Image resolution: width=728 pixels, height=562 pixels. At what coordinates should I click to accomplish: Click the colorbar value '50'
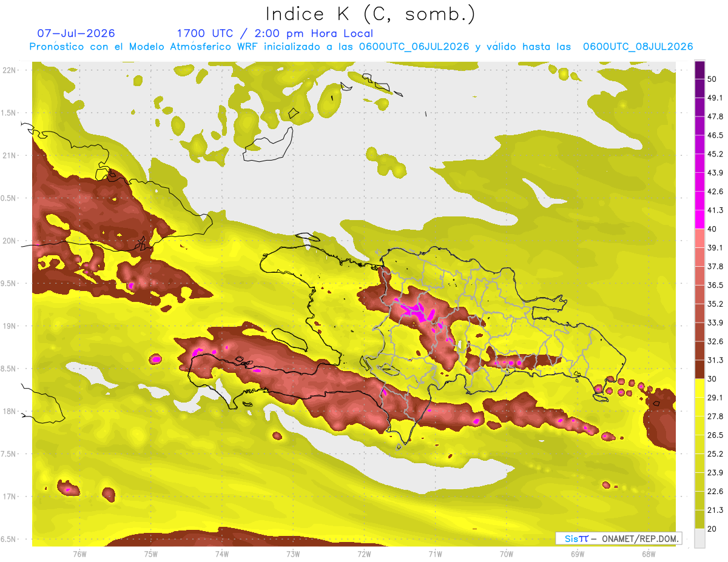pyautogui.click(x=712, y=79)
